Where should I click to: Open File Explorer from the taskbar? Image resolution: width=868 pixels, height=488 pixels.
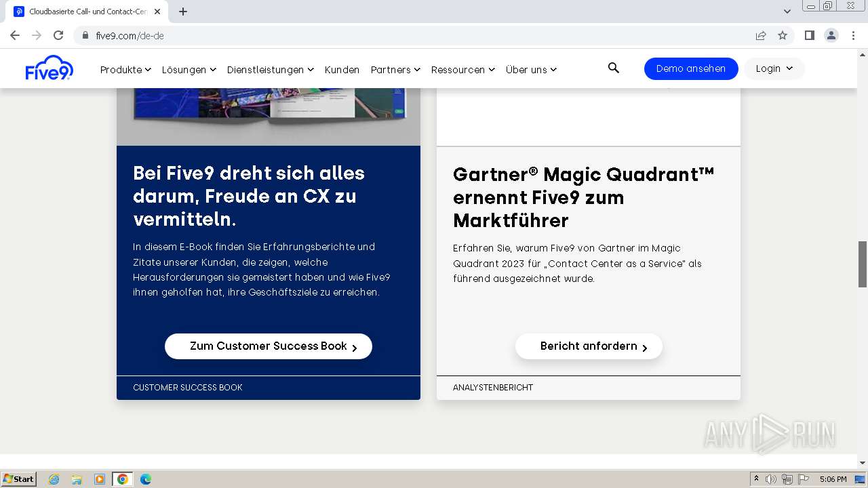(77, 479)
